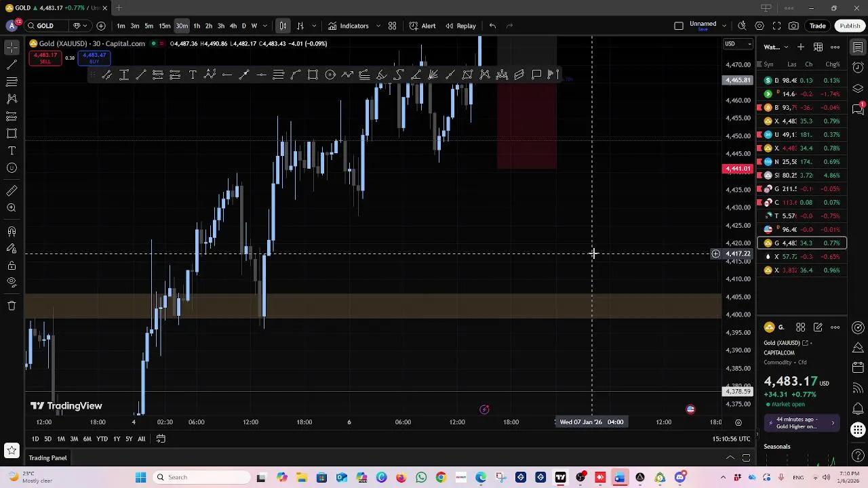The height and width of the screenshot is (488, 868).
Task: Open the USD currency dropdown
Action: 738,44
